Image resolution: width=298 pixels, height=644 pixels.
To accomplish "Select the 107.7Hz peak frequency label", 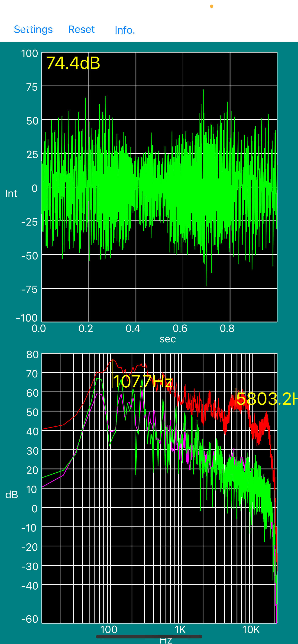I will tap(143, 382).
